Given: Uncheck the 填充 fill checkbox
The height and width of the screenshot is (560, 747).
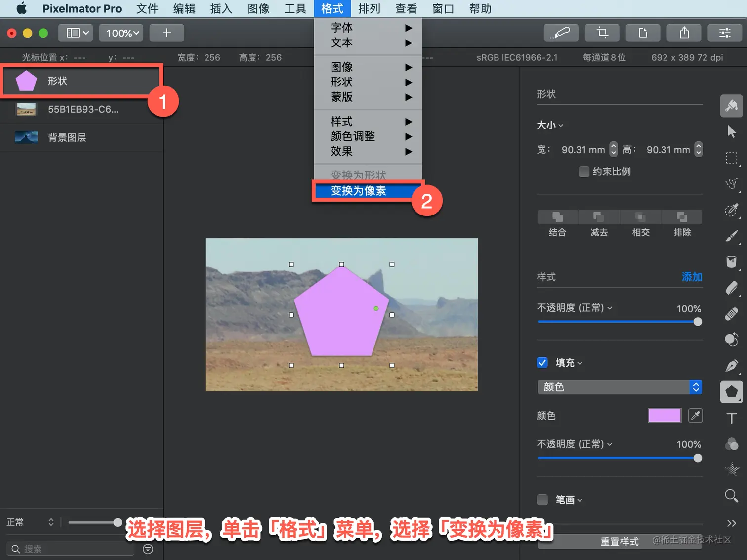Looking at the screenshot, I should point(542,363).
